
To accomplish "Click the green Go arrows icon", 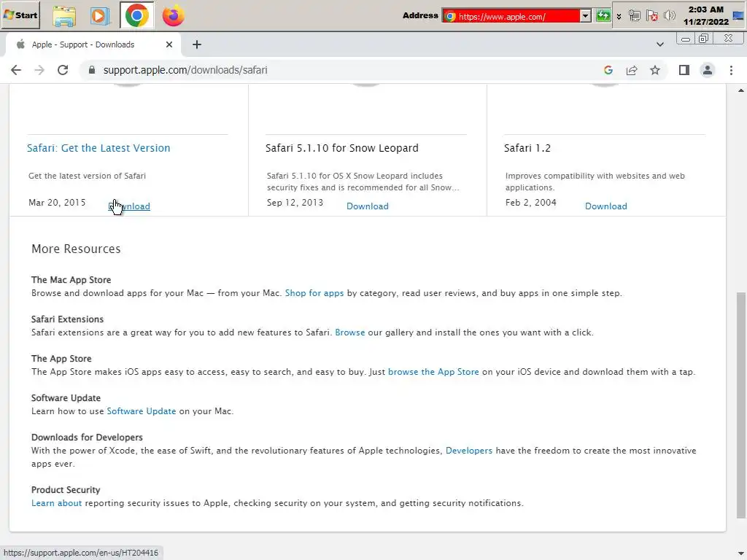I will [603, 16].
